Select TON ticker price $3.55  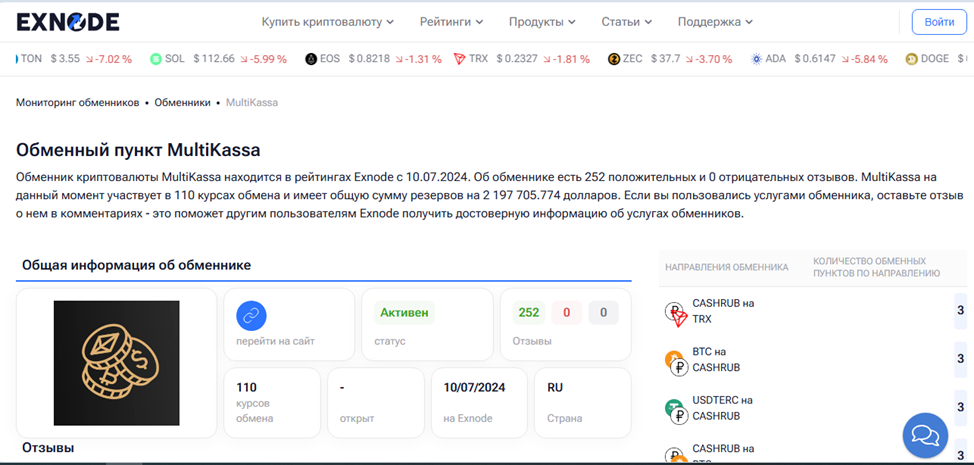[x=65, y=59]
